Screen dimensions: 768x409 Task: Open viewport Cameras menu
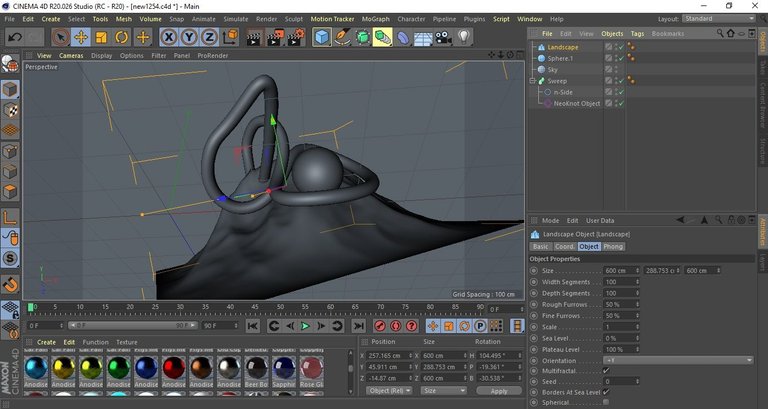pos(72,56)
